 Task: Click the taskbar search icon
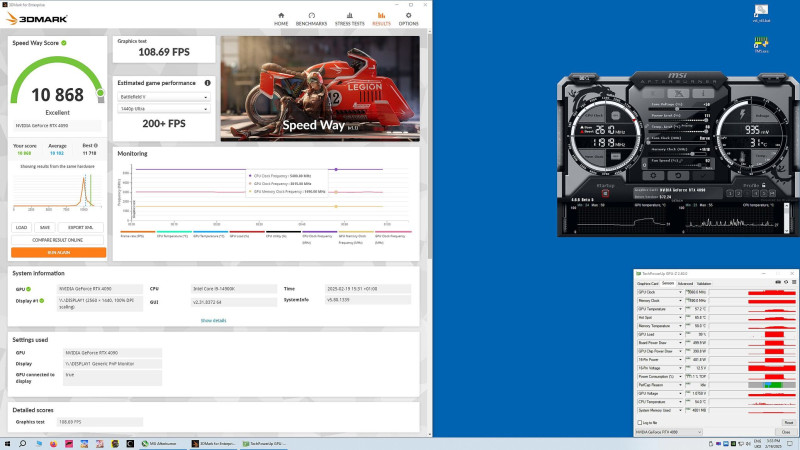(22, 444)
